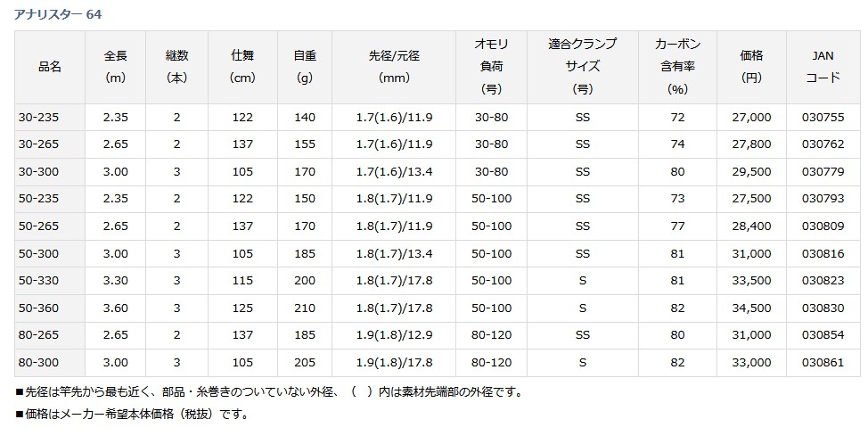Select the 品名 column header

pos(50,67)
